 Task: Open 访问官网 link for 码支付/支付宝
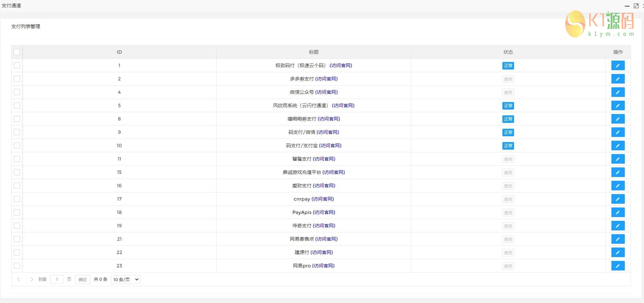coord(330,146)
